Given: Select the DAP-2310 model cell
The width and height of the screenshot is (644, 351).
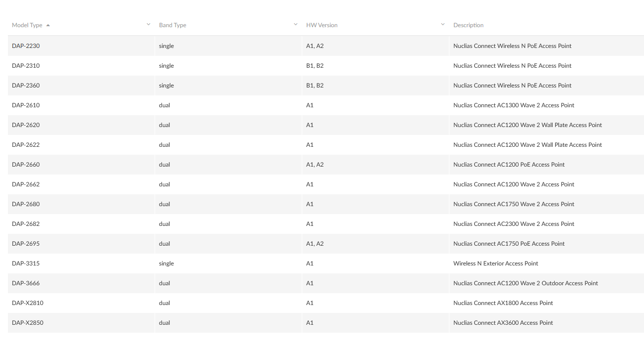Looking at the screenshot, I should coord(26,66).
